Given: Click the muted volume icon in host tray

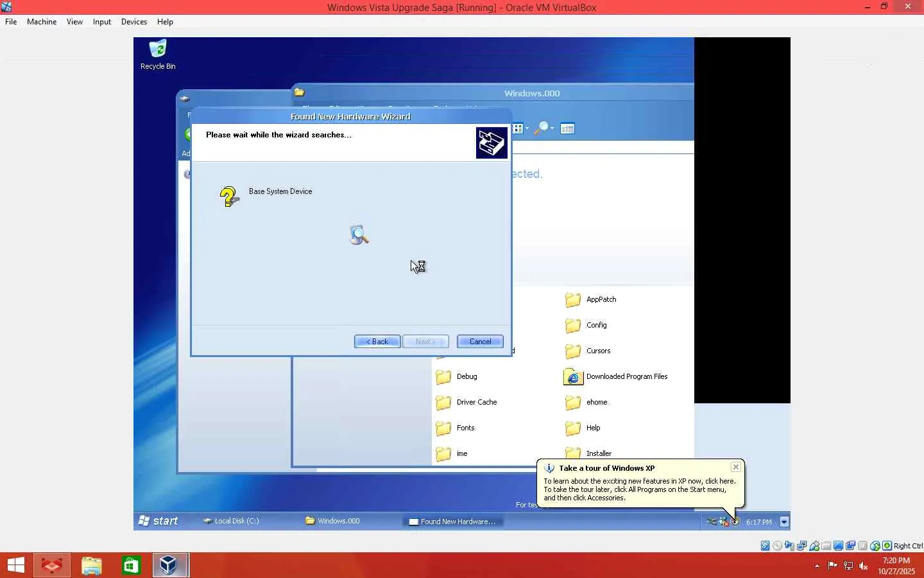Looking at the screenshot, I should 864,566.
